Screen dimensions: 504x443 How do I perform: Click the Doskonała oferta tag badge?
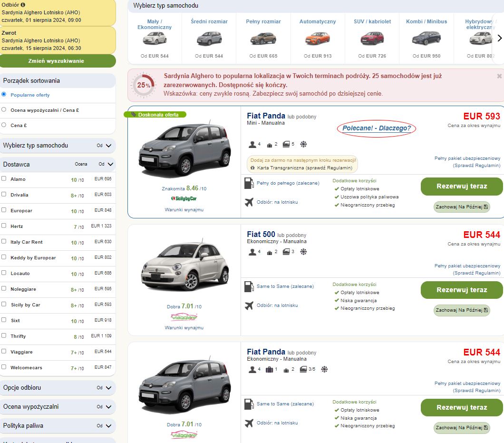point(155,115)
